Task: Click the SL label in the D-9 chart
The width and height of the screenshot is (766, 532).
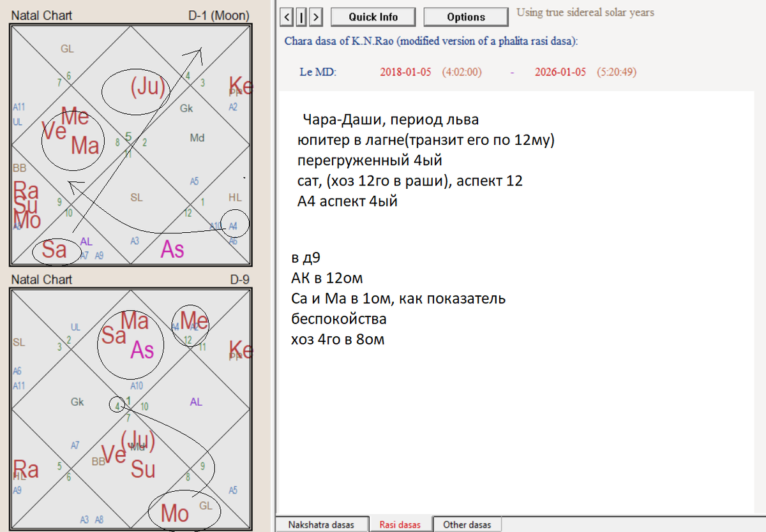Action: 19,343
